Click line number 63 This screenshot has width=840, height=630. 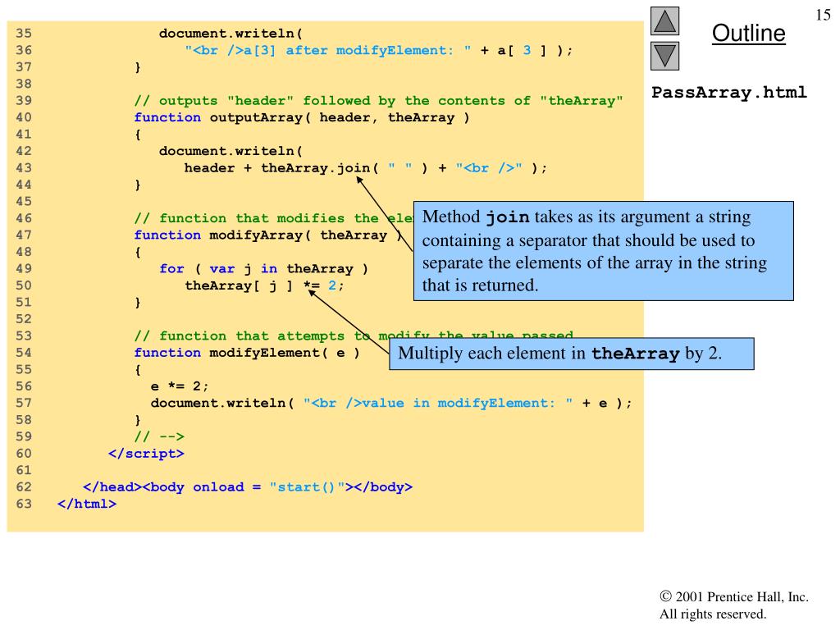tap(24, 504)
